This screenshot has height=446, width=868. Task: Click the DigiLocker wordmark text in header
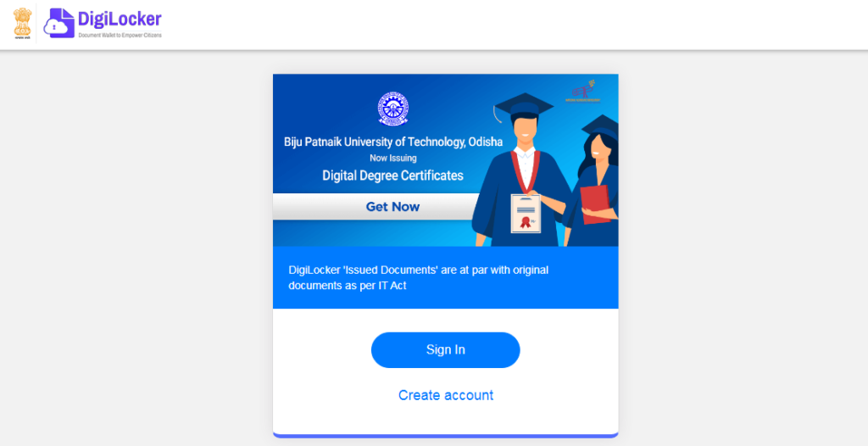tap(120, 20)
